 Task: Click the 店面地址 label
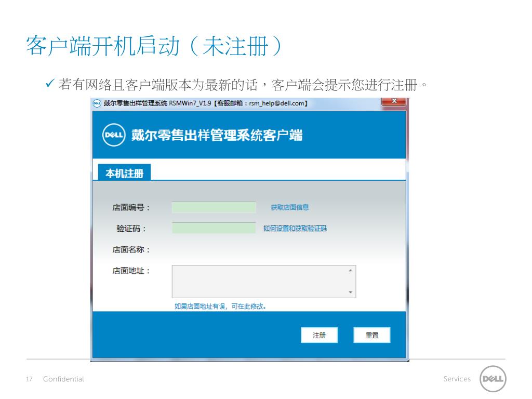coord(131,271)
